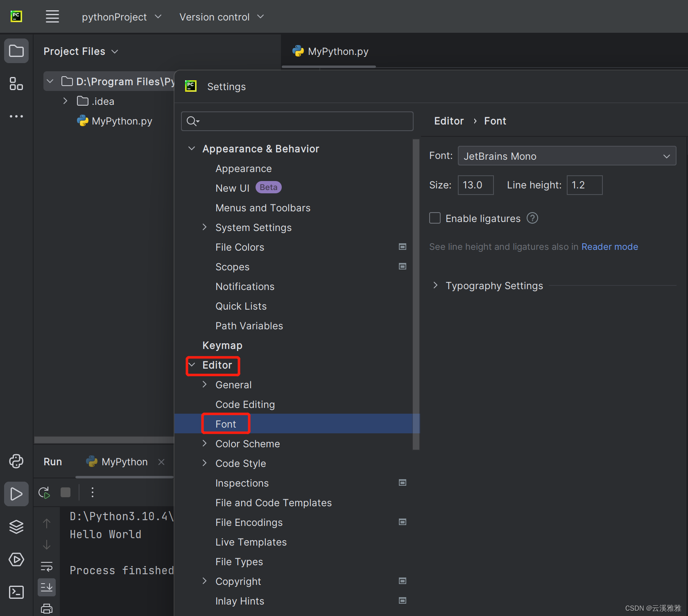Open Menus and Toolbars settings
The height and width of the screenshot is (616, 688).
[x=263, y=208]
